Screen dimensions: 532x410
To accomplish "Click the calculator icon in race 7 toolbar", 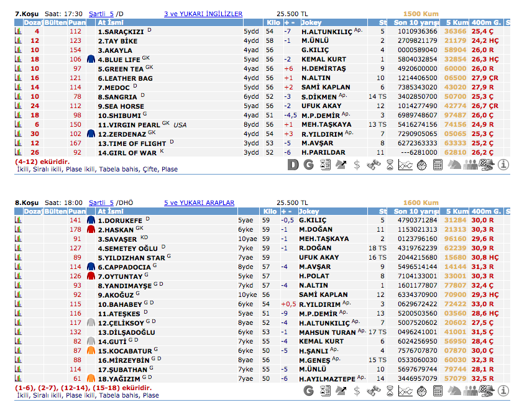I will [x=438, y=165].
